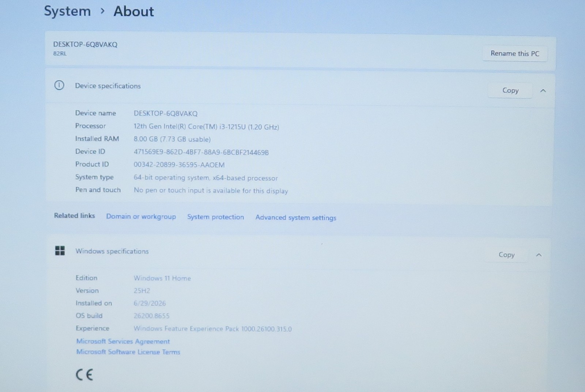Viewport: 585px width, 392px height.
Task: Click the About breadcrumb title
Action: point(134,11)
